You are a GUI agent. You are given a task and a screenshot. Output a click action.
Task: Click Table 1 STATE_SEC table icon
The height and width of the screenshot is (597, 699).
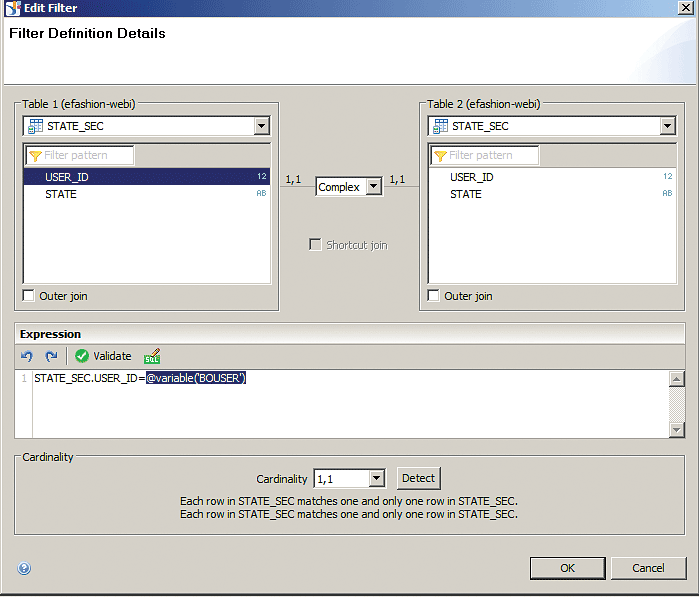click(35, 126)
